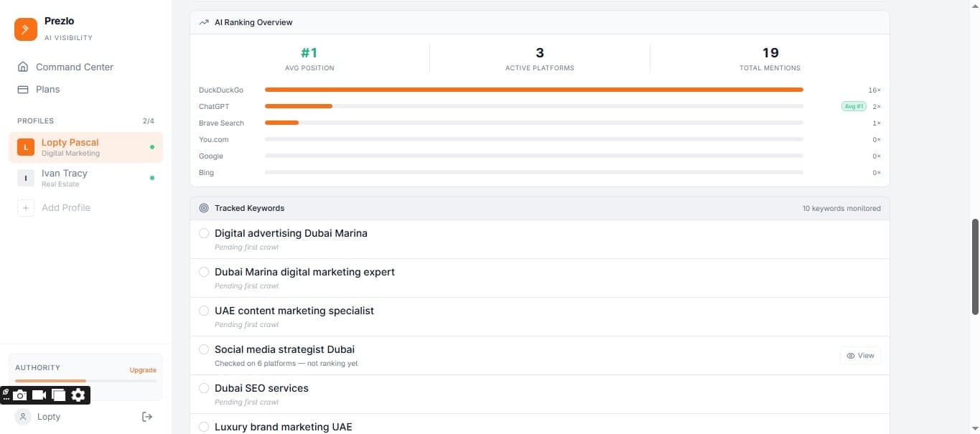Click the Prezlo rocket logo icon
Image resolution: width=980 pixels, height=434 pixels.
(x=25, y=29)
